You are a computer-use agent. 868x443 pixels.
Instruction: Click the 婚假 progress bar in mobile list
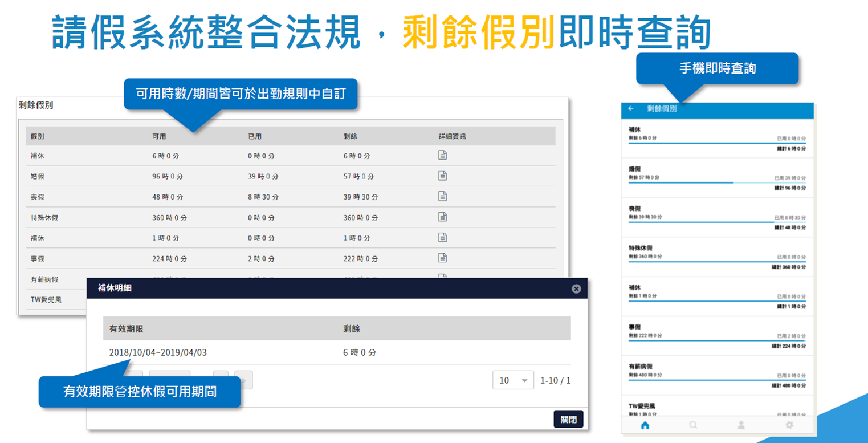point(717,182)
